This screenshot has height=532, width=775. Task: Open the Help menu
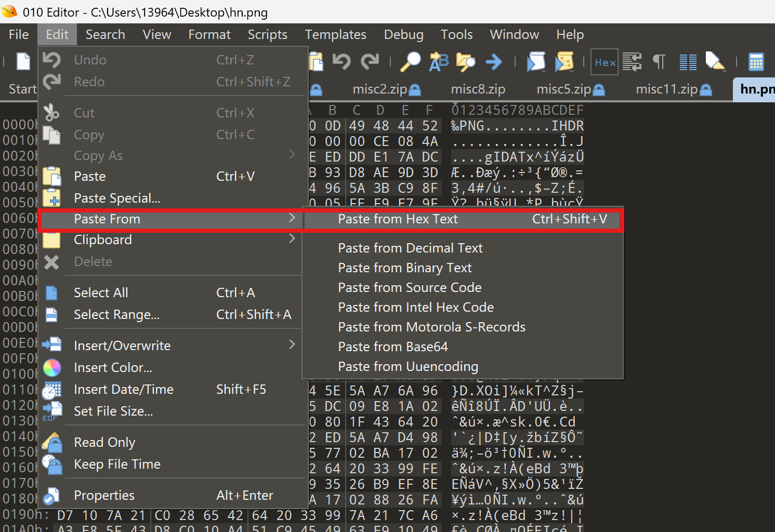[570, 34]
